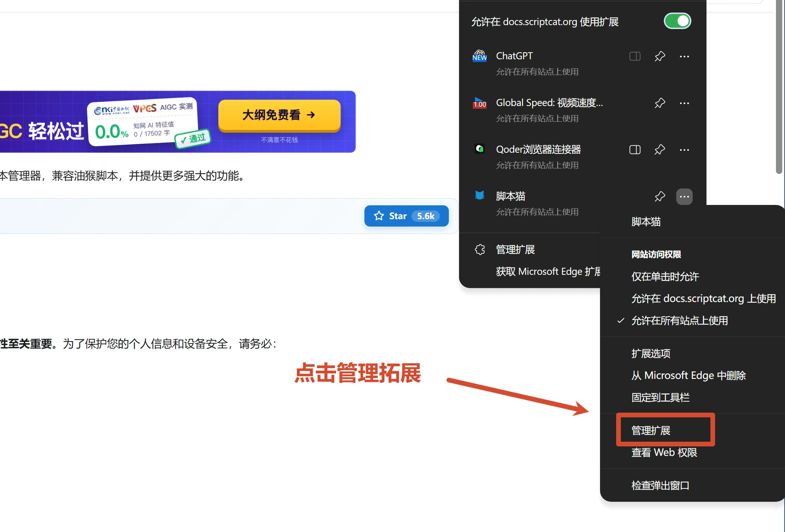Viewport: 785px width, 532px height.
Task: Pin the ChatGPT extension to the toolbar
Action: [x=660, y=56]
